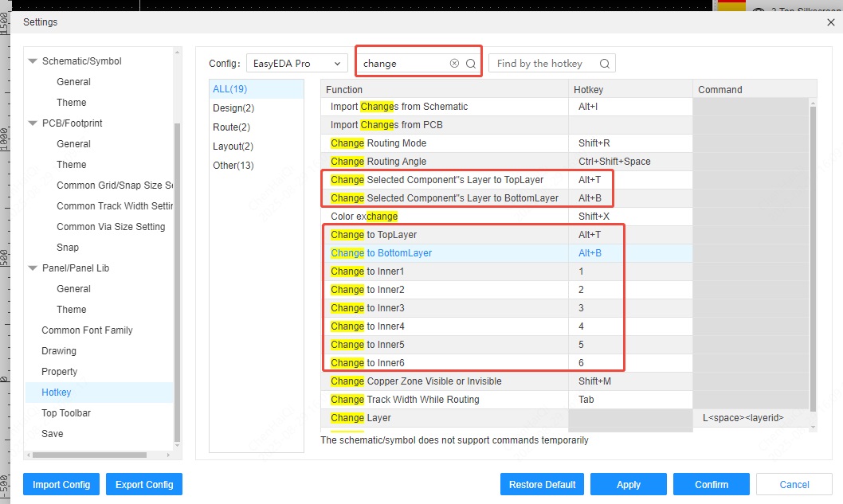
Task: Open the Config EasyEDA Pro dropdown
Action: [296, 64]
